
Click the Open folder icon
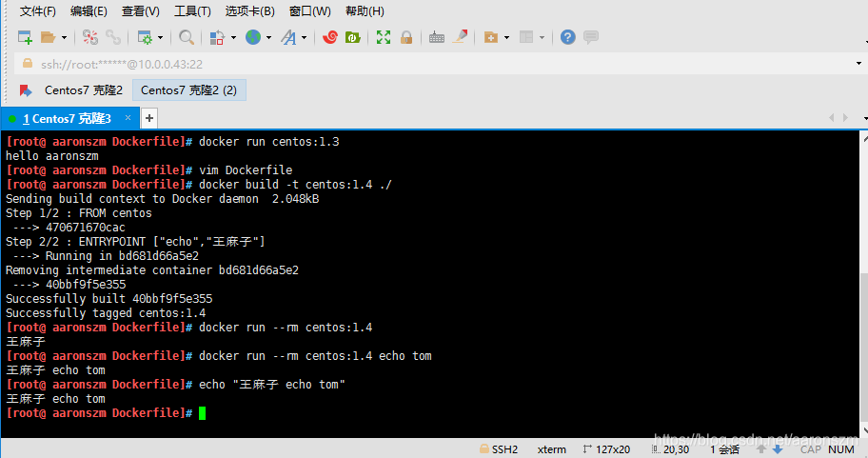(49, 37)
